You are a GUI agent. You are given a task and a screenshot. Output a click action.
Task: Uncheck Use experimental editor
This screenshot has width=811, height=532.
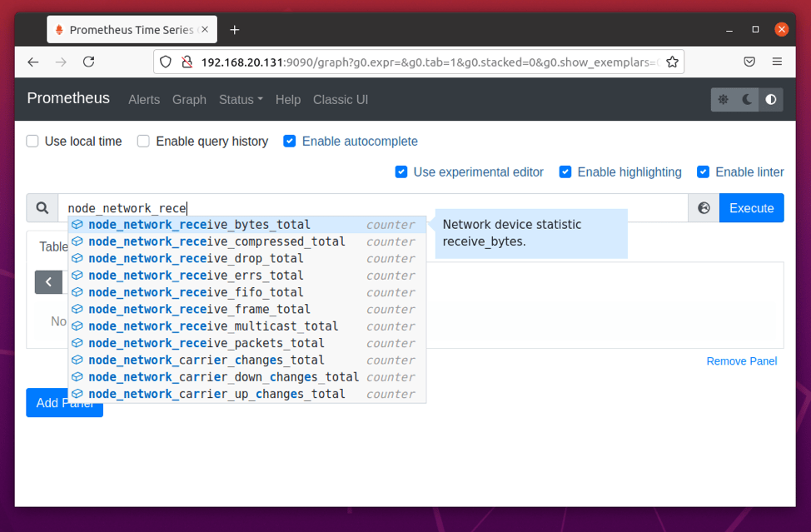click(x=401, y=172)
